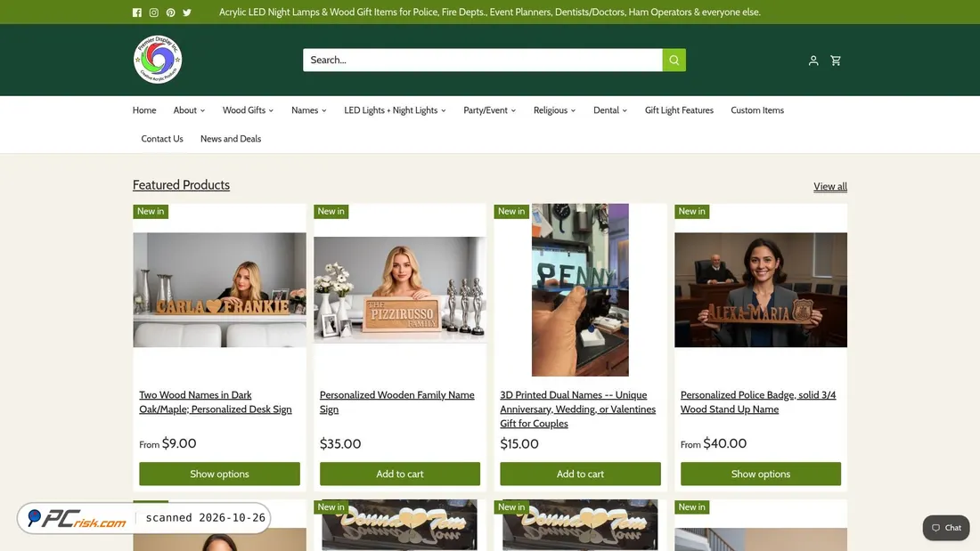Click the Premier Display logo
This screenshot has width=980, height=551.
coord(158,60)
